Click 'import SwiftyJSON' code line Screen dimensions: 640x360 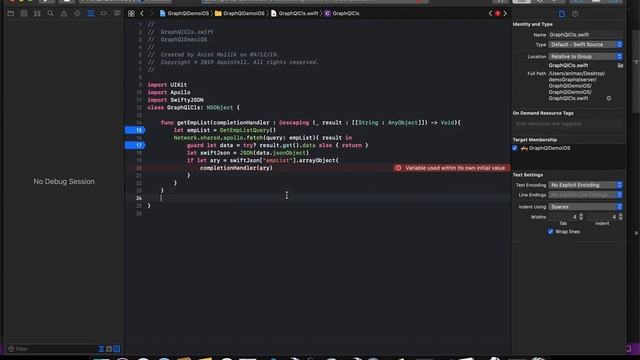[x=176, y=100]
